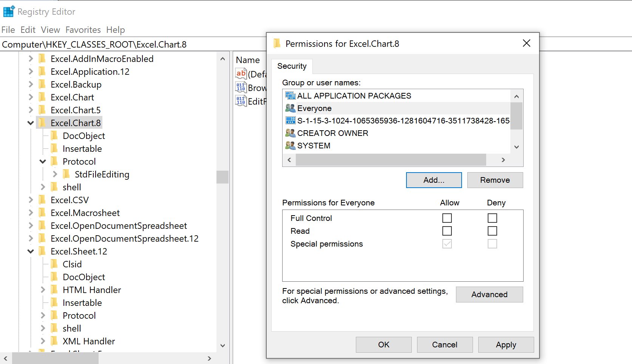Image resolution: width=632 pixels, height=364 pixels.
Task: Click the folder icon in Permissions dialog title
Action: click(277, 44)
